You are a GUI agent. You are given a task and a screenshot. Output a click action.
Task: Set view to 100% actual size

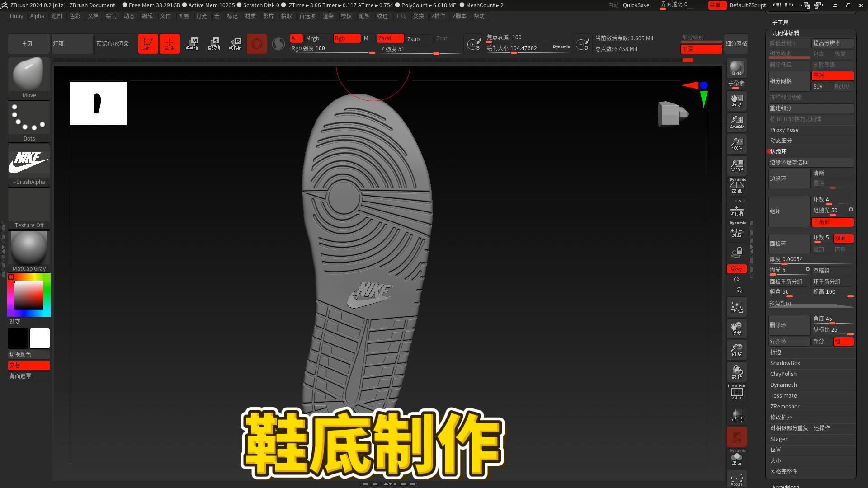click(737, 144)
